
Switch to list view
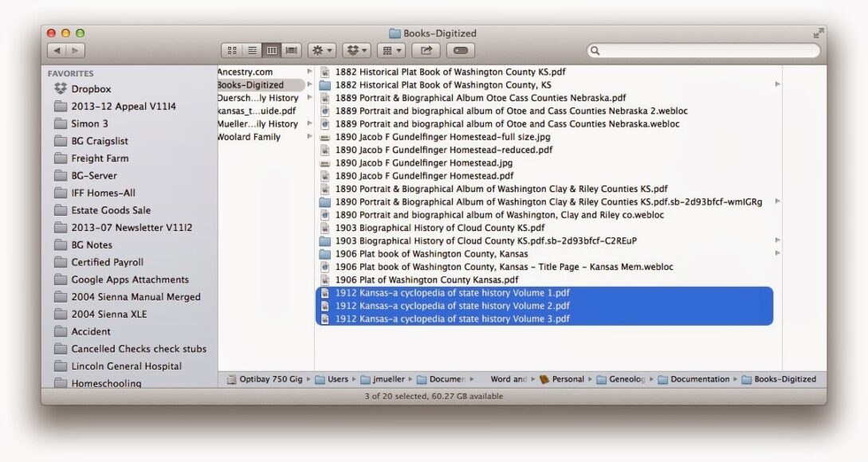pyautogui.click(x=252, y=50)
